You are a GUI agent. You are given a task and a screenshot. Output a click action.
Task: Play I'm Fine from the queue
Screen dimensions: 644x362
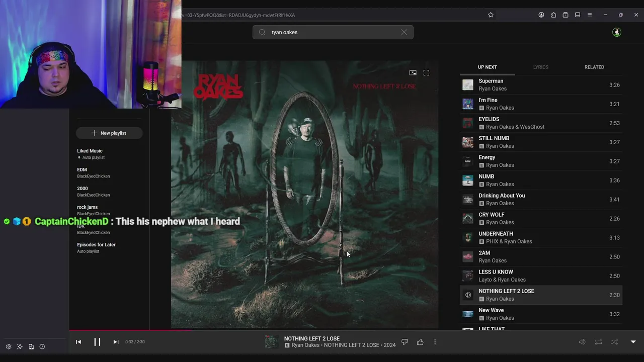pos(541,104)
